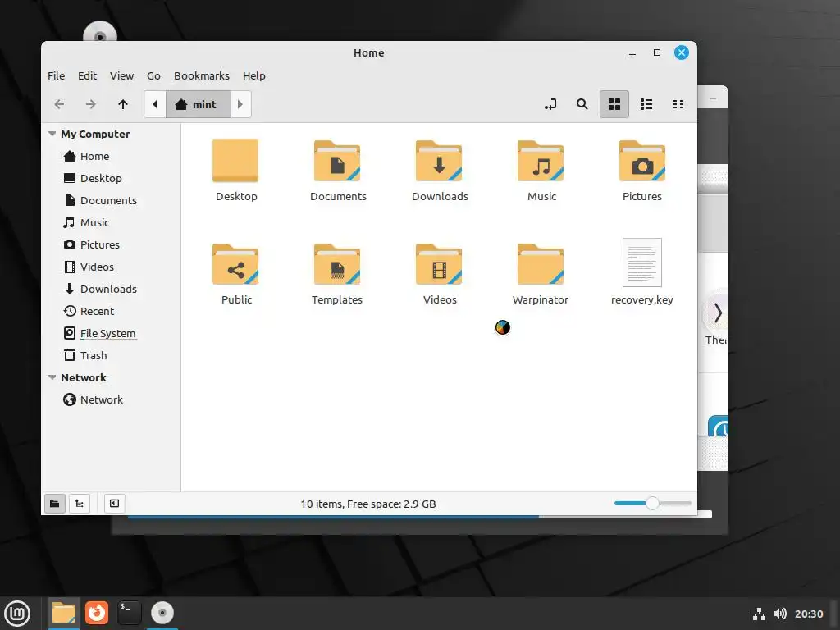
Task: Show Places in sidebar button
Action: click(x=55, y=504)
